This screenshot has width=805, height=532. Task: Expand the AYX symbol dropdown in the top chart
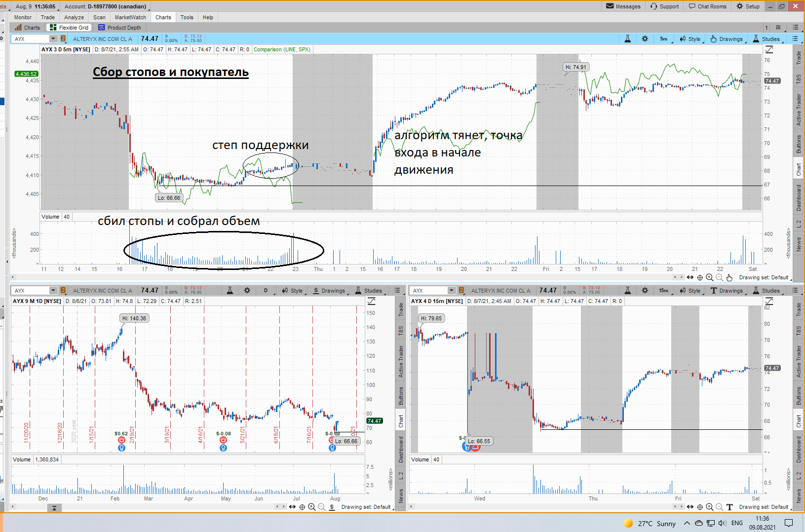click(x=53, y=39)
